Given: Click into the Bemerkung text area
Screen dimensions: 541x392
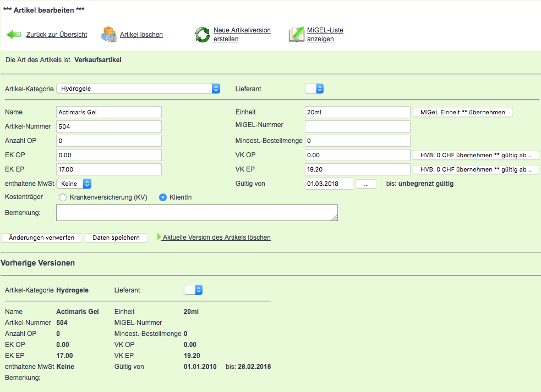Looking at the screenshot, I should [x=196, y=213].
